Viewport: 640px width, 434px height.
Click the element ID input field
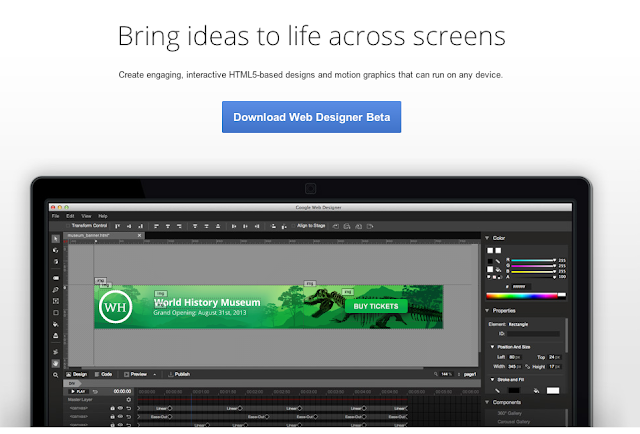[x=533, y=334]
